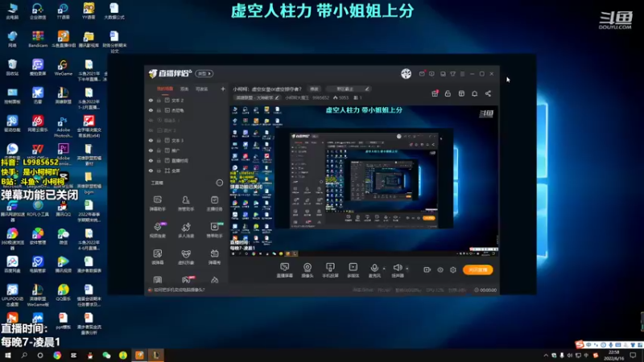The width and height of the screenshot is (644, 362).
Task: Hide the 全屏 source with its eye
Action: coord(151,171)
